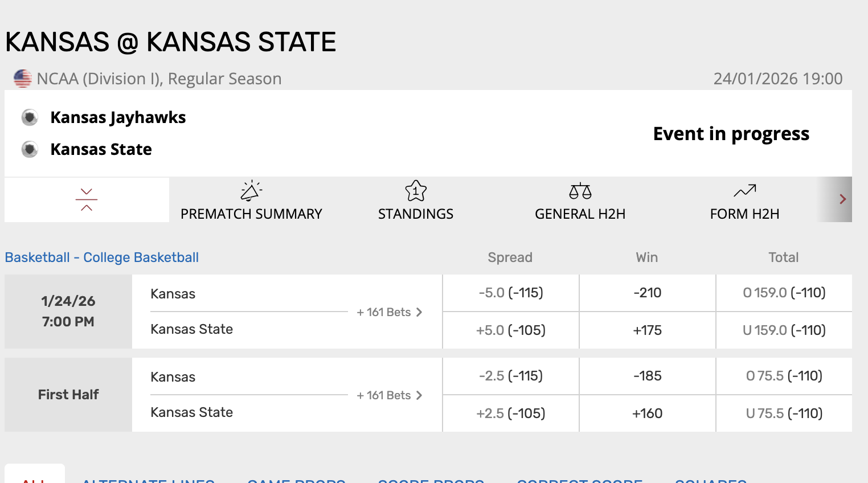Choose Kansas State first half spread +2.5

tap(511, 414)
